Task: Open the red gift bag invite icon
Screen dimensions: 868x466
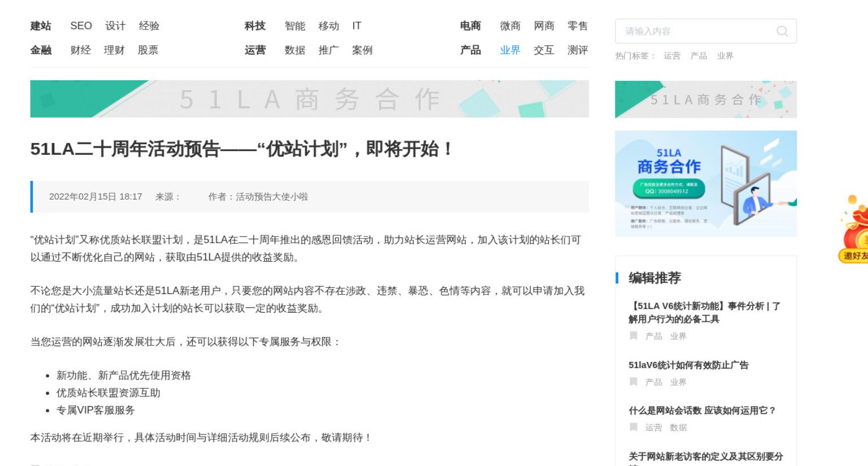Action: (854, 228)
